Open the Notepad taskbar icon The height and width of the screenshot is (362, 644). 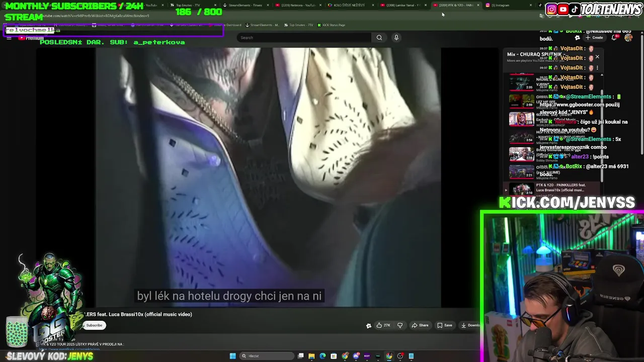coord(411,356)
